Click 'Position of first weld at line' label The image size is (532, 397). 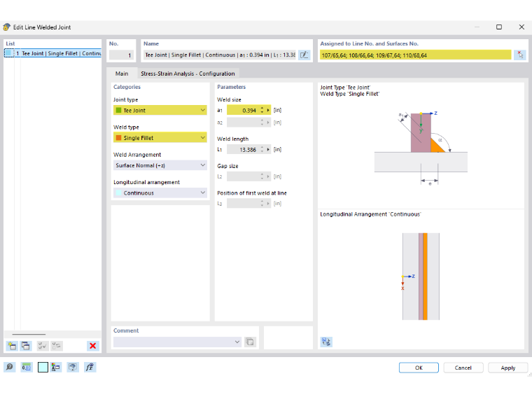pos(252,193)
